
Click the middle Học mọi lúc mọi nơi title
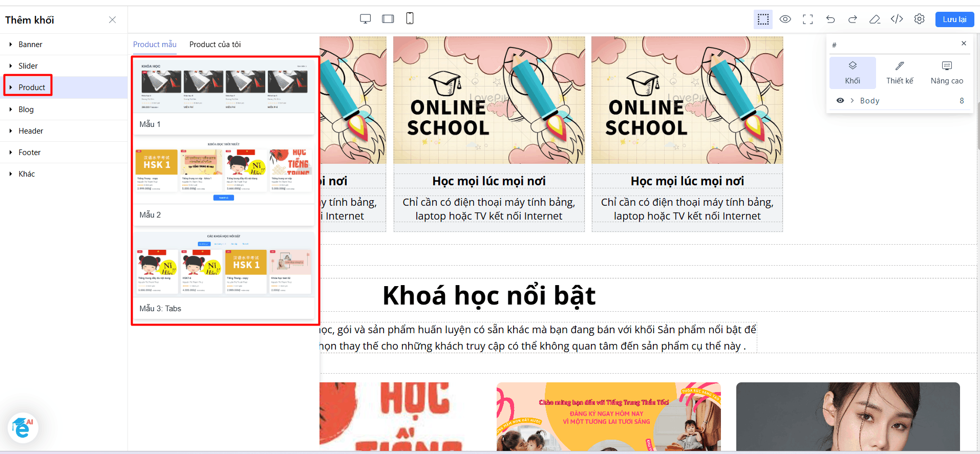489,181
